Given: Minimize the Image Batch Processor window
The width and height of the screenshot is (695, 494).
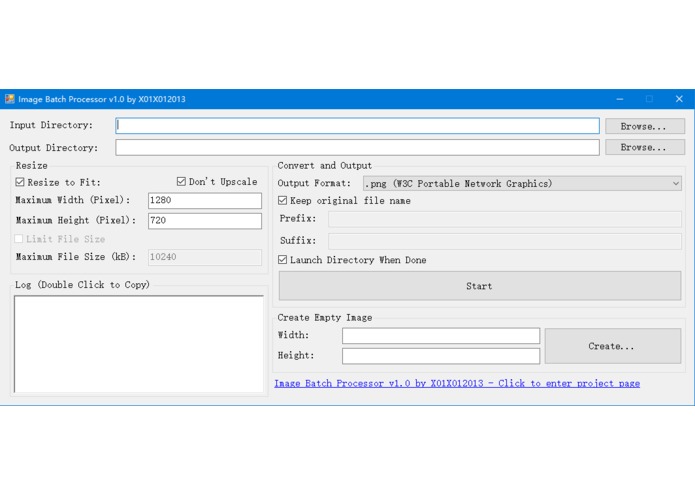Looking at the screenshot, I should pyautogui.click(x=620, y=99).
